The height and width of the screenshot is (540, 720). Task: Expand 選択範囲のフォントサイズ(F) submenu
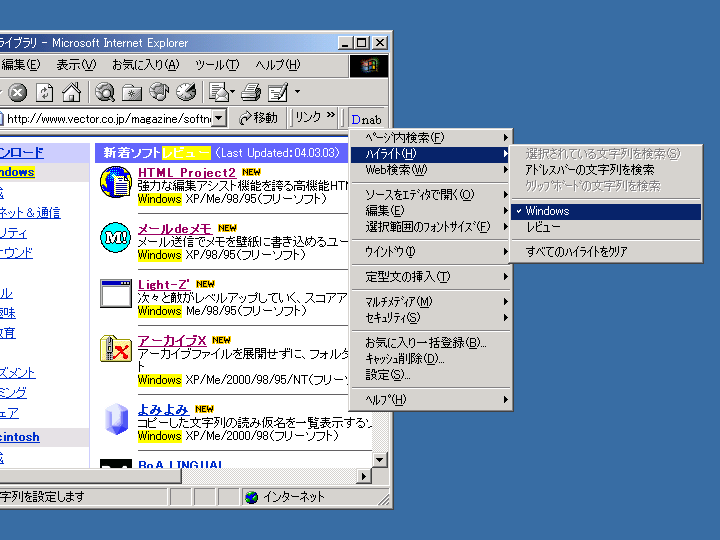click(x=431, y=227)
